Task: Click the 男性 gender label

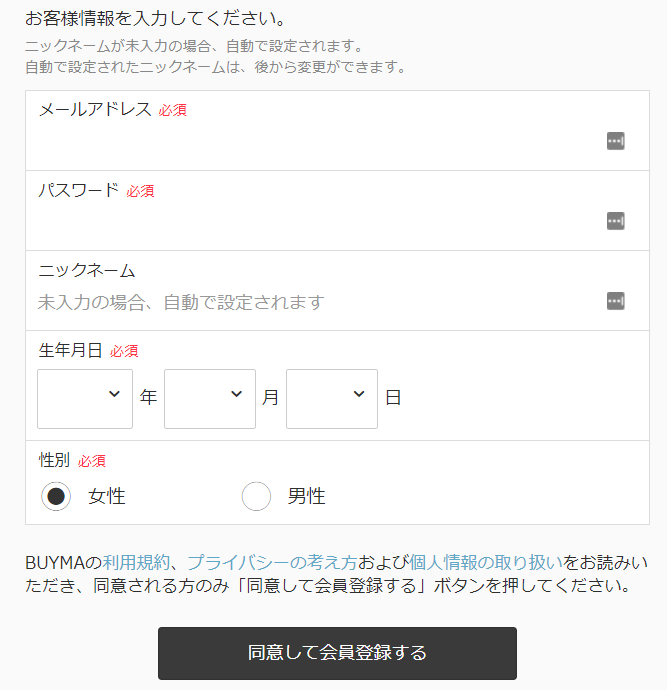Action: pyautogui.click(x=307, y=496)
